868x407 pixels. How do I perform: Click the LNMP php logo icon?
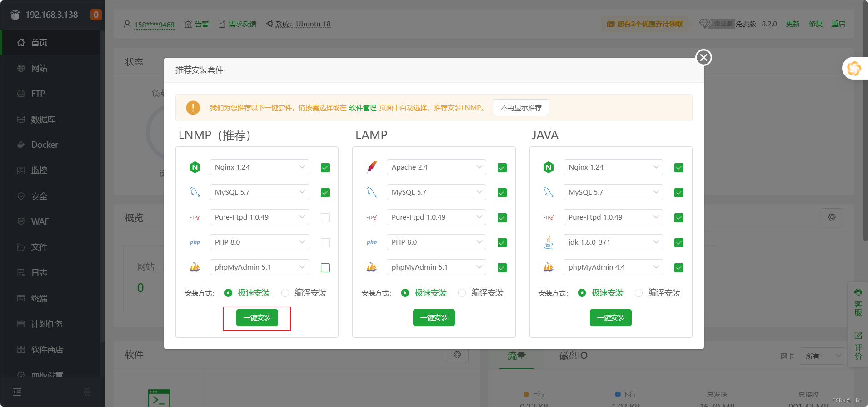195,242
